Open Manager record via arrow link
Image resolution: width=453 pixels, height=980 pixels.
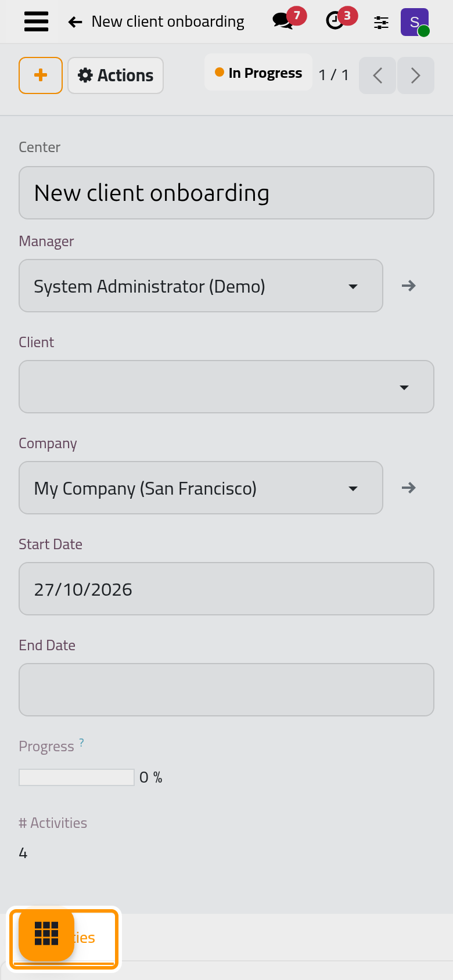point(409,286)
